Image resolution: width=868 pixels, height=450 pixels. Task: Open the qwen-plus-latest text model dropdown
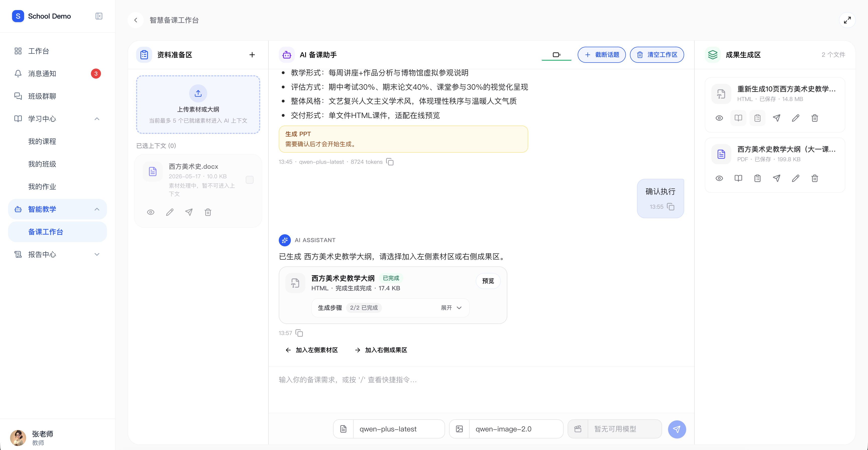pos(389,429)
